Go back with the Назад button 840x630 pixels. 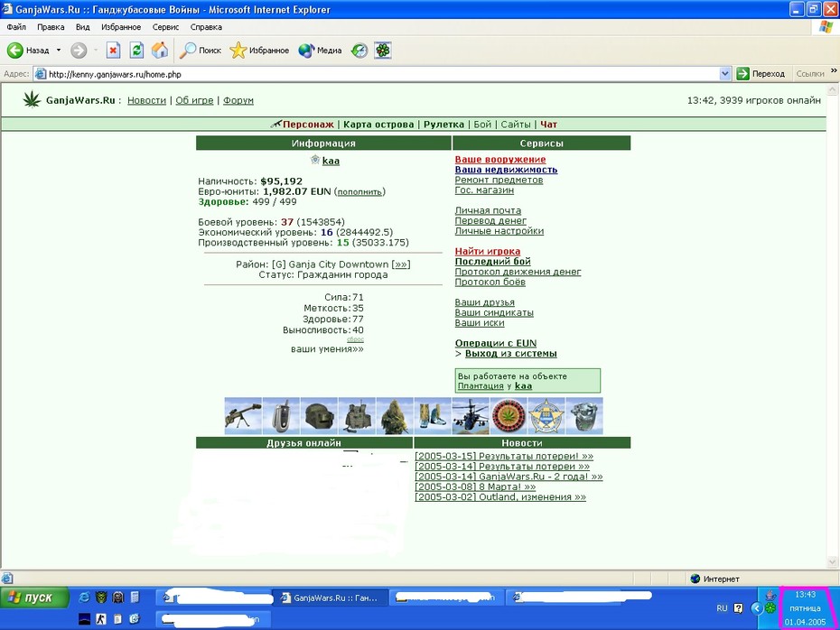tap(28, 51)
